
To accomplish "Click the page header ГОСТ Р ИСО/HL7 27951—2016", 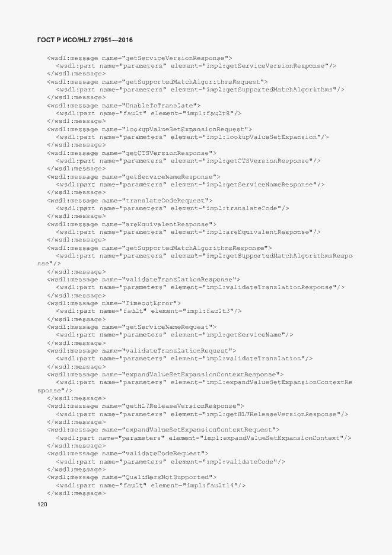I will coord(85,40).
